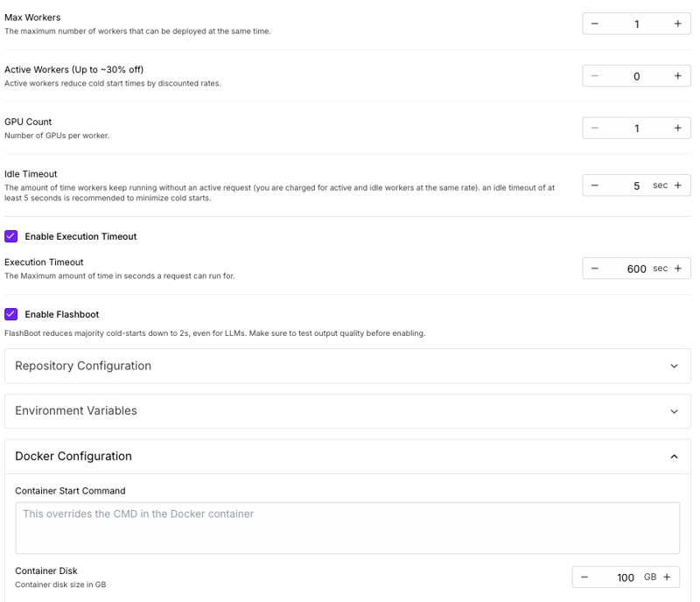Decrease Idle Timeout with minus icon
The image size is (700, 602).
point(595,185)
